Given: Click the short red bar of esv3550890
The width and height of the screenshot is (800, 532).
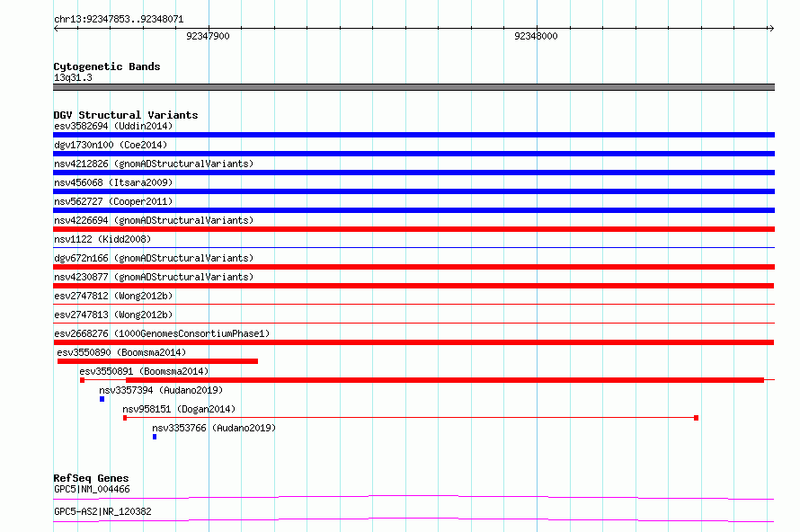Looking at the screenshot, I should point(157,361).
